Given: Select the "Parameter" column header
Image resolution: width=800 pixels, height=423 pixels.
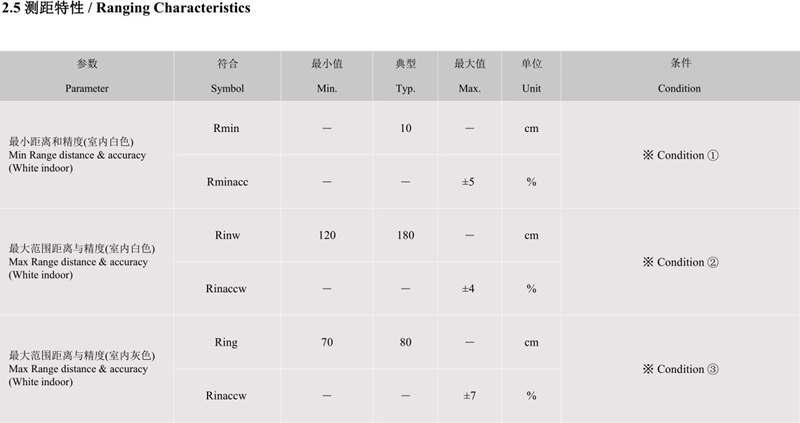Looking at the screenshot, I should [87, 88].
